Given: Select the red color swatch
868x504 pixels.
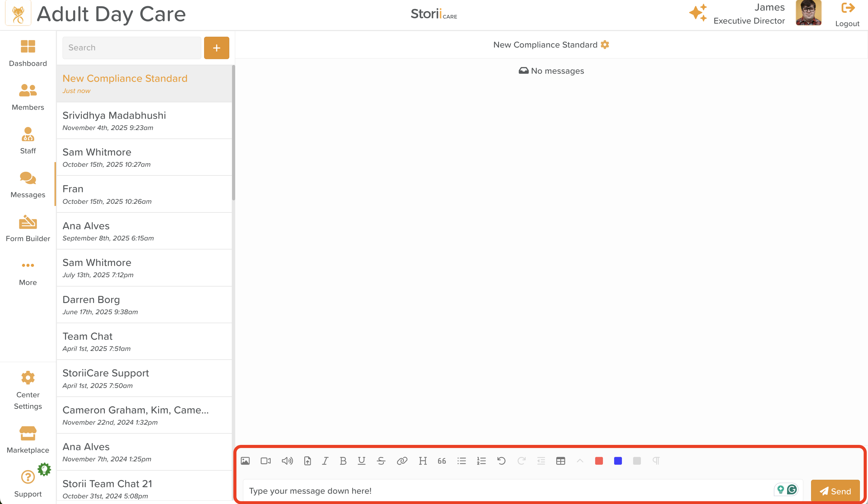Looking at the screenshot, I should click(x=599, y=461).
